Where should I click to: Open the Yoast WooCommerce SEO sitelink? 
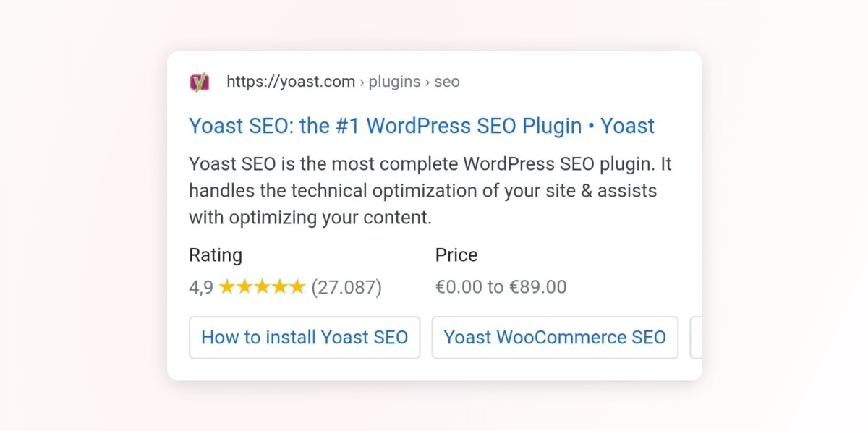[x=555, y=338]
